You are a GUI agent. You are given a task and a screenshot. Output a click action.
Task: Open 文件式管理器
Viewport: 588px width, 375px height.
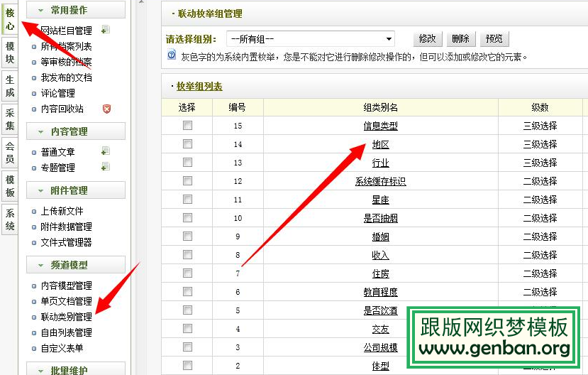(x=67, y=242)
